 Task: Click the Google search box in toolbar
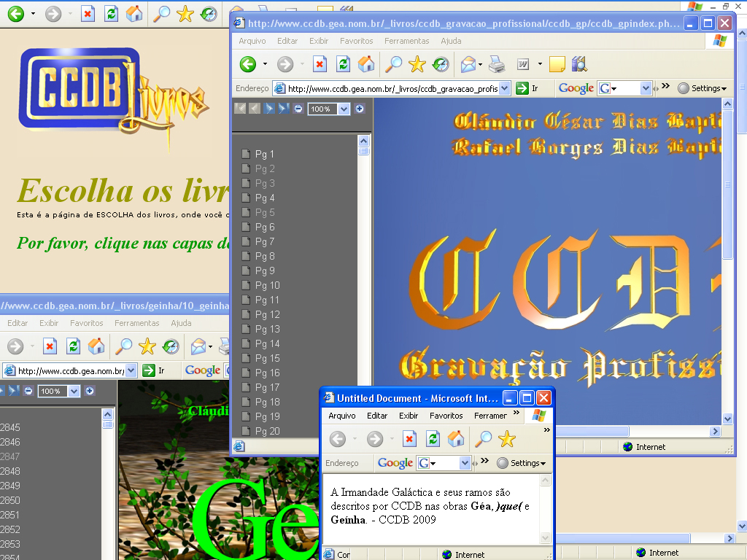pos(624,88)
